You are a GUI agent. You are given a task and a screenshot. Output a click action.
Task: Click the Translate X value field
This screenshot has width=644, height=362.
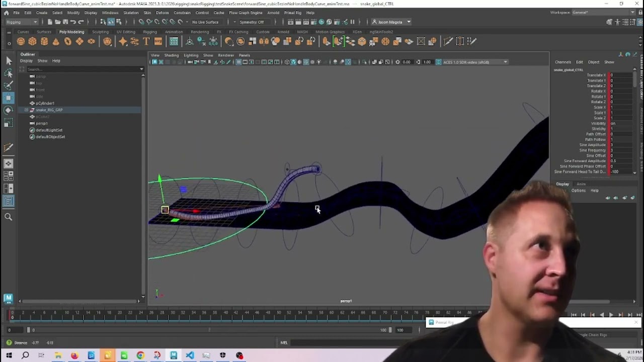[x=621, y=75]
